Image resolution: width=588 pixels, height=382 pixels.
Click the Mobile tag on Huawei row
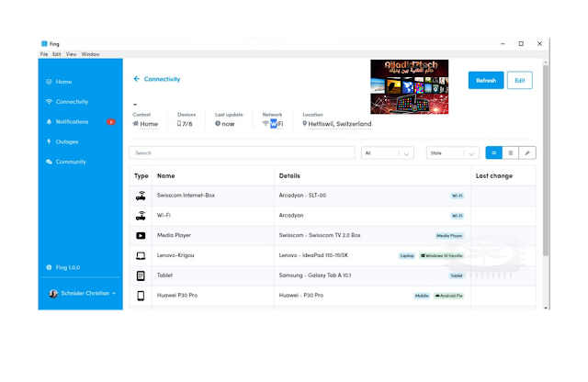click(x=422, y=296)
